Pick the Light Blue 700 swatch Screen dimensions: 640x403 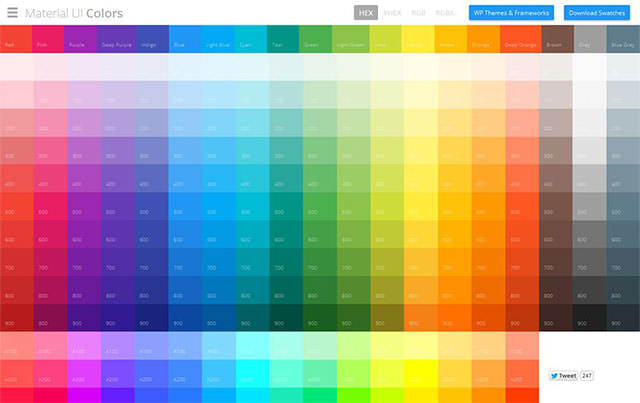[219, 262]
